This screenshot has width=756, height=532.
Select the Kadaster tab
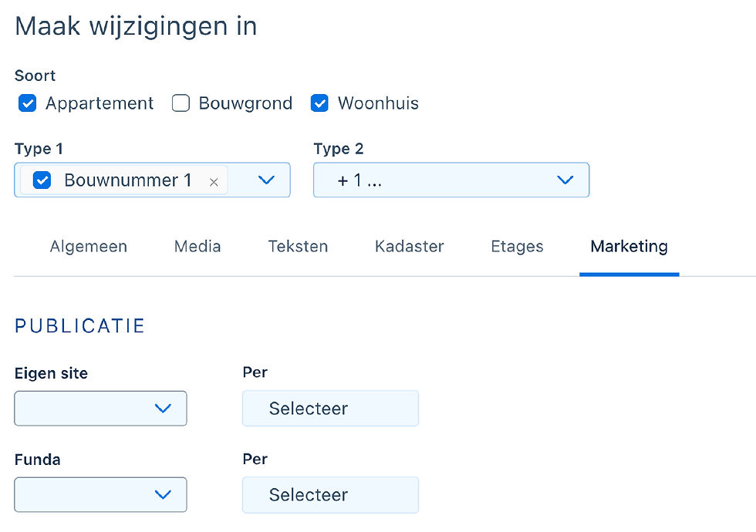pyautogui.click(x=409, y=247)
